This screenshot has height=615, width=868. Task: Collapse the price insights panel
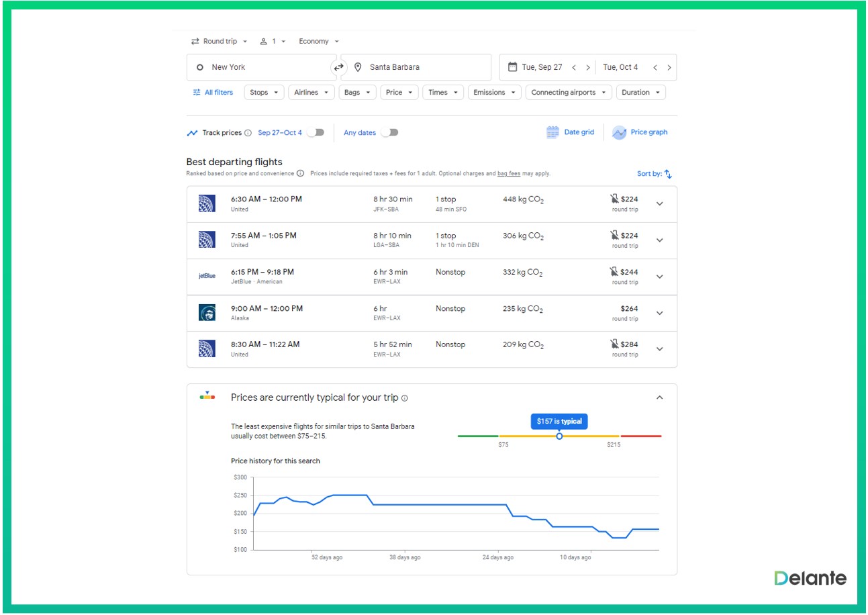pyautogui.click(x=659, y=397)
